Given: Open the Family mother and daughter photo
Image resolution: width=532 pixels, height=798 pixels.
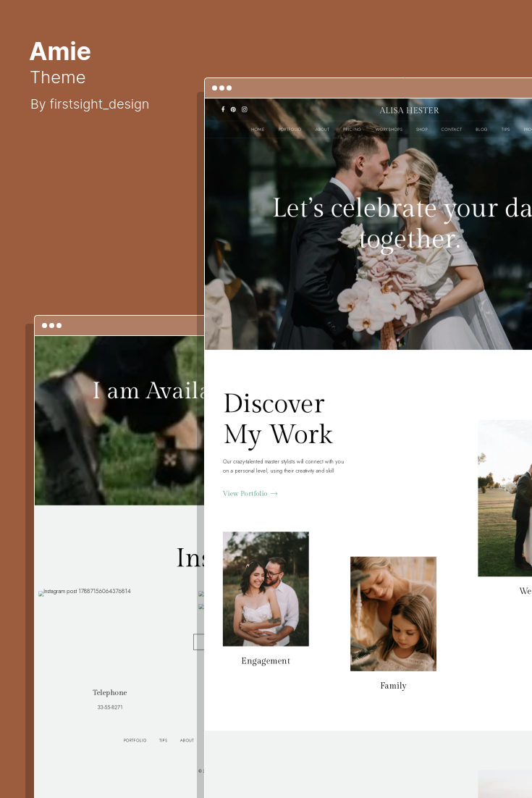Looking at the screenshot, I should (x=393, y=614).
